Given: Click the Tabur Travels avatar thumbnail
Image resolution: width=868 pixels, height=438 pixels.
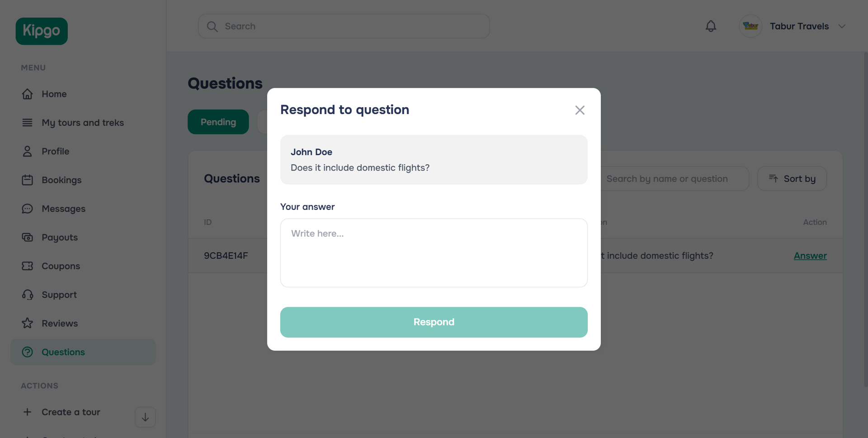Looking at the screenshot, I should (750, 26).
